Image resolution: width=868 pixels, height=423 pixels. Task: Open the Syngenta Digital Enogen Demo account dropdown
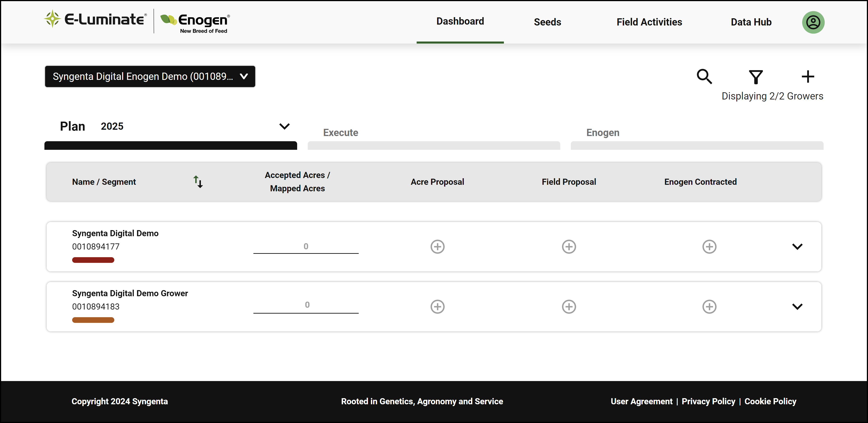tap(150, 76)
